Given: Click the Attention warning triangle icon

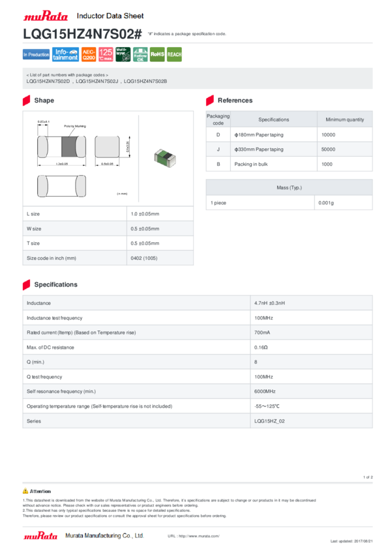Looking at the screenshot, I should pyautogui.click(x=25, y=491).
